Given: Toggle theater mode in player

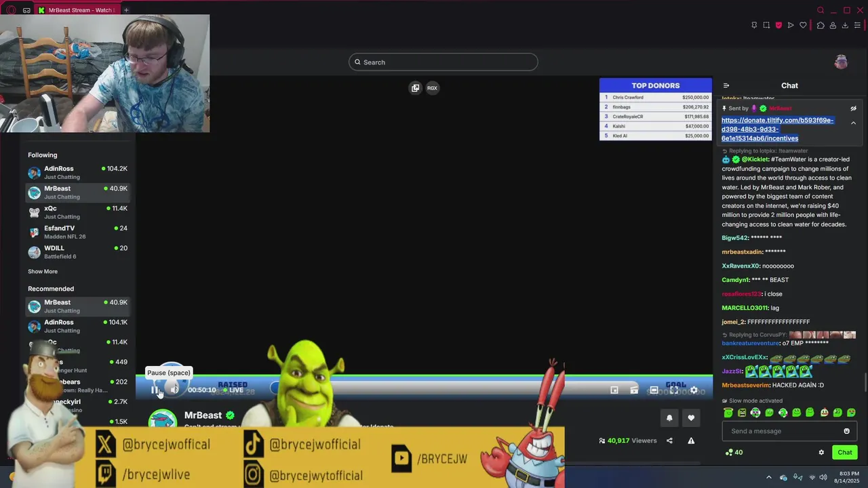Looking at the screenshot, I should pos(654,390).
